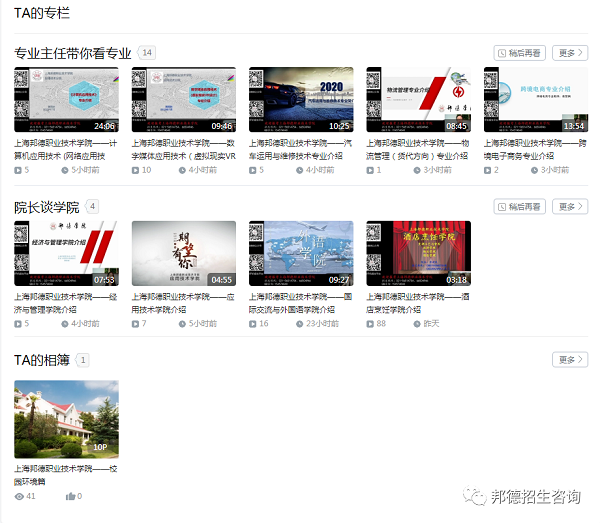Viewport: 600px width, 523px height.
Task: Click clock icon under 国际交流与外国语学院 video
Action: [299, 324]
